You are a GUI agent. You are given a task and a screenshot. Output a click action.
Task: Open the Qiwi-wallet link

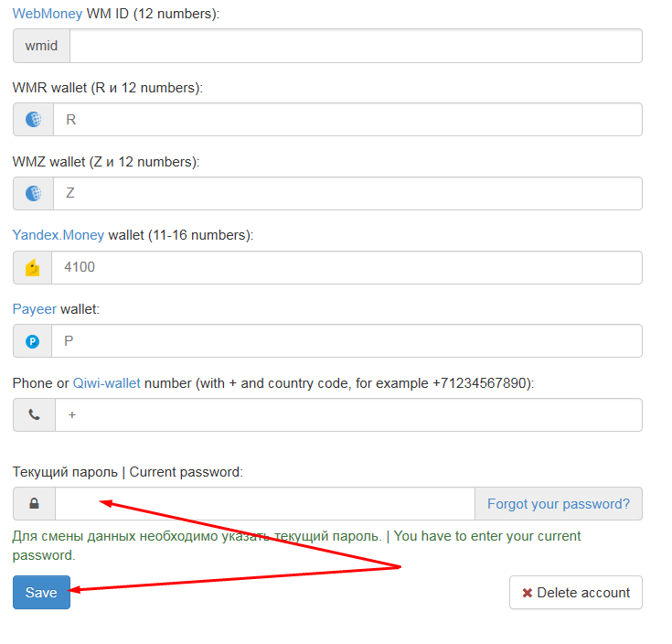106,383
